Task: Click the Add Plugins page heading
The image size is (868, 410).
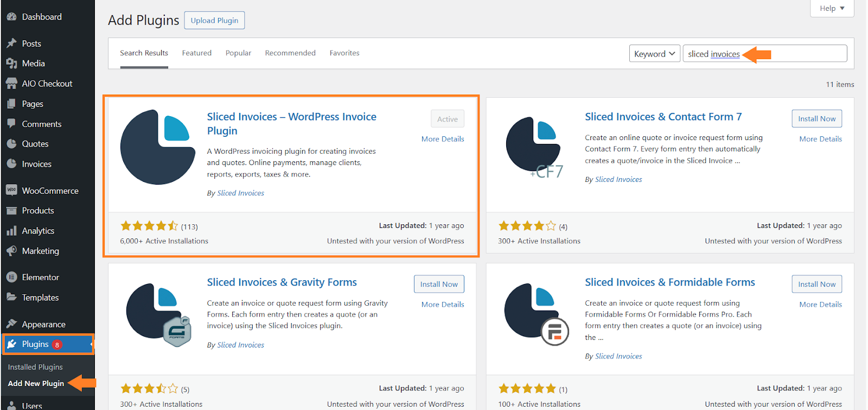Action: click(143, 20)
